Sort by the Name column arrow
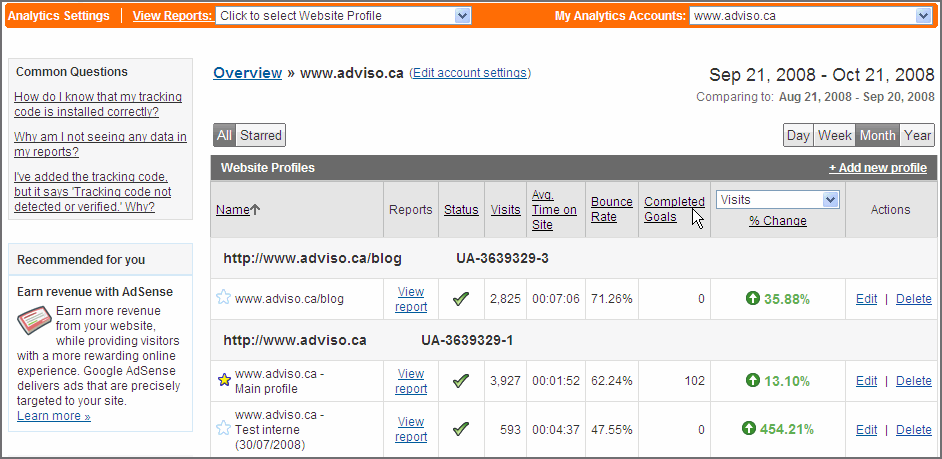 255,210
